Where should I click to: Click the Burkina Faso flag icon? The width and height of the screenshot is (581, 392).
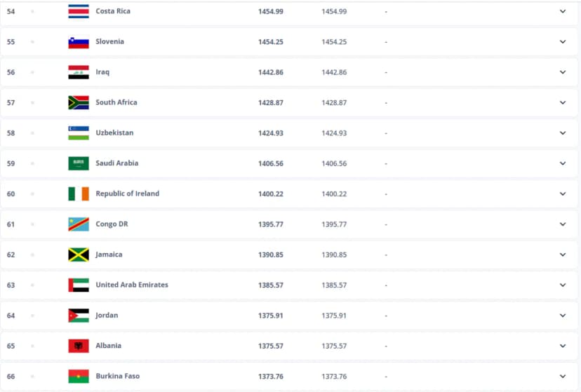pos(79,376)
